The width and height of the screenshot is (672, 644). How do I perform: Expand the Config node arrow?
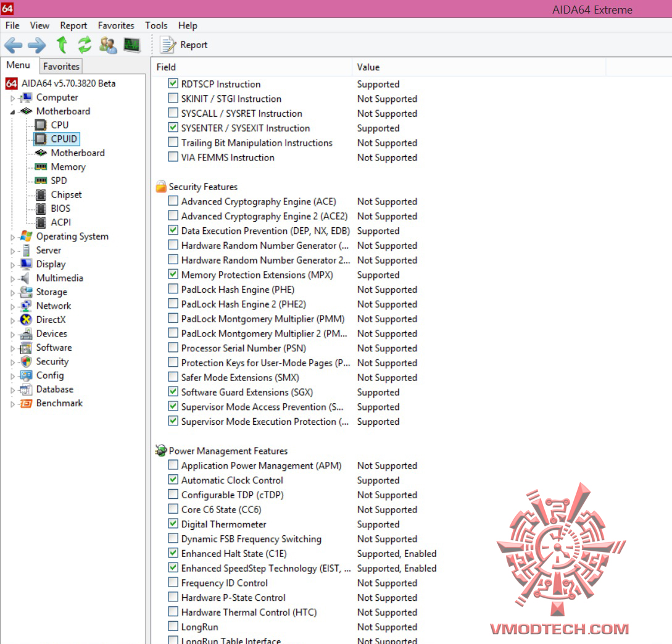point(12,377)
